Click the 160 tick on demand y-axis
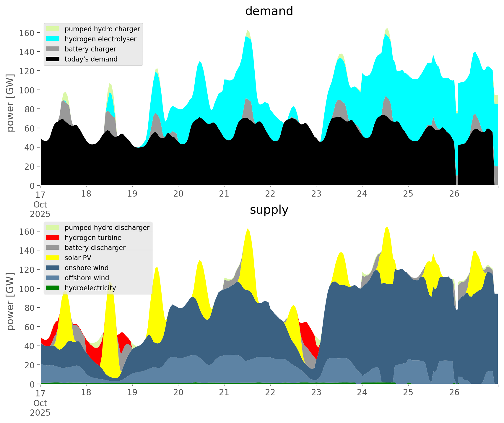 pos(27,33)
